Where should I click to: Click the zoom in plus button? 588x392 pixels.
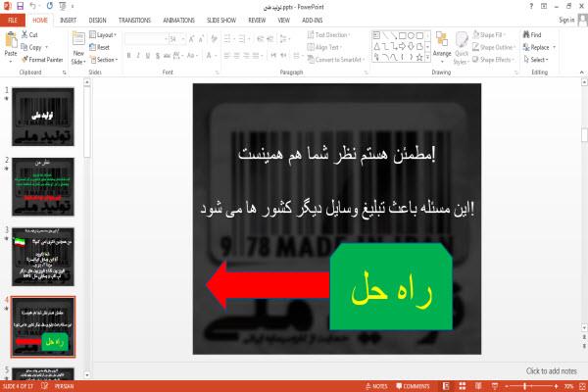coord(556,386)
